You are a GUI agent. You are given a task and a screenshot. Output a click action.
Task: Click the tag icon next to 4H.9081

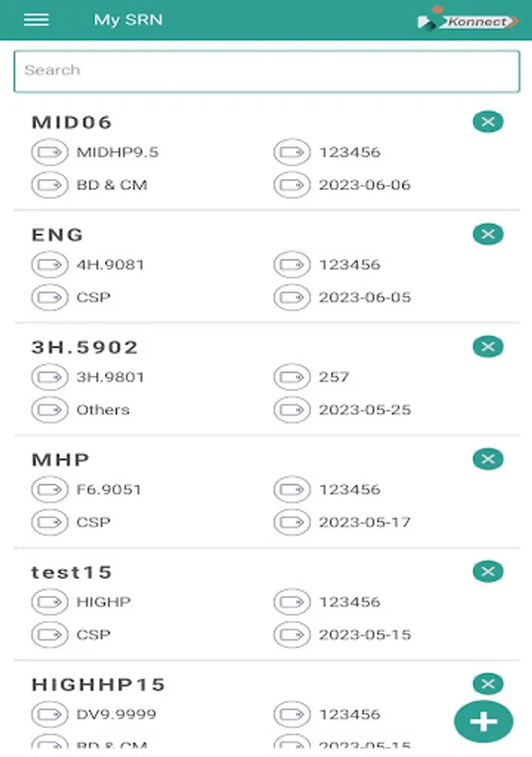tap(50, 264)
